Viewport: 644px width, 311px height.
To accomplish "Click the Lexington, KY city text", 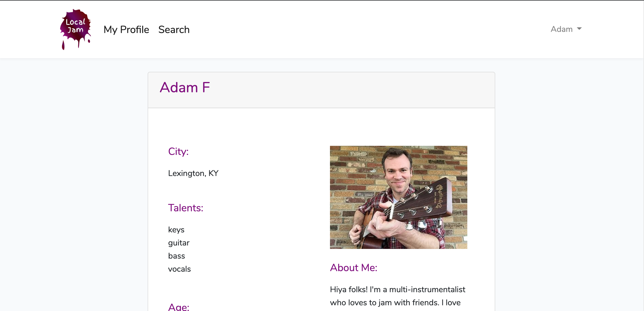I will point(193,173).
